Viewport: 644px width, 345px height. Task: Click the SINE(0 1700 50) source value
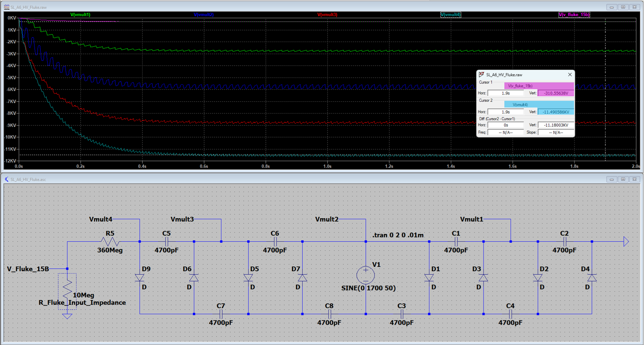tap(368, 288)
